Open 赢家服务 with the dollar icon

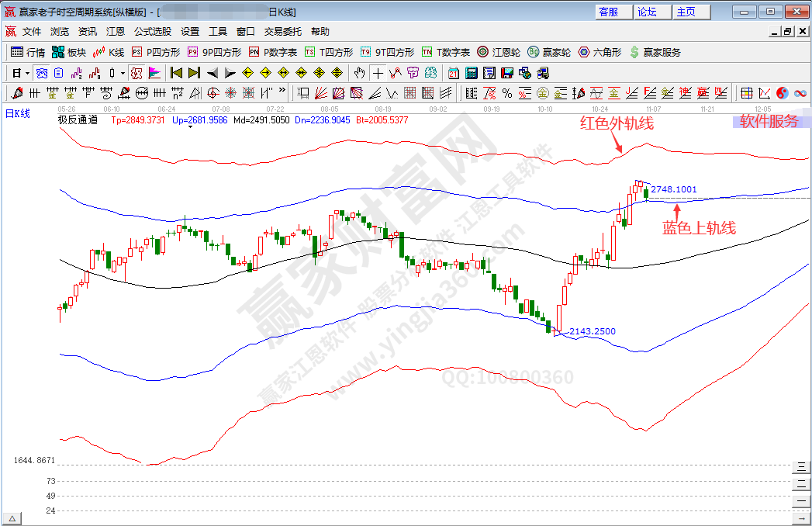(x=655, y=52)
